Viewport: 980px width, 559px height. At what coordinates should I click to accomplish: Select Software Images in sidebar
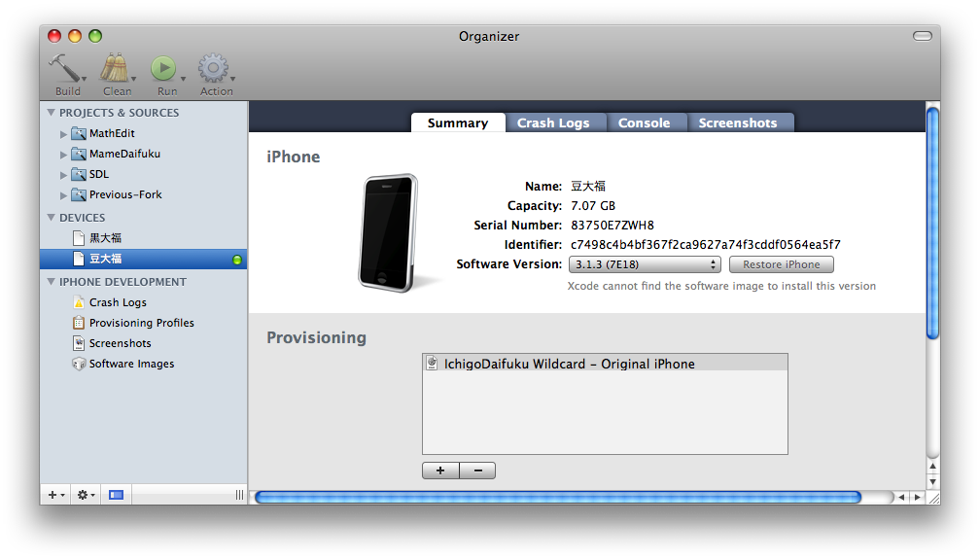point(131,364)
